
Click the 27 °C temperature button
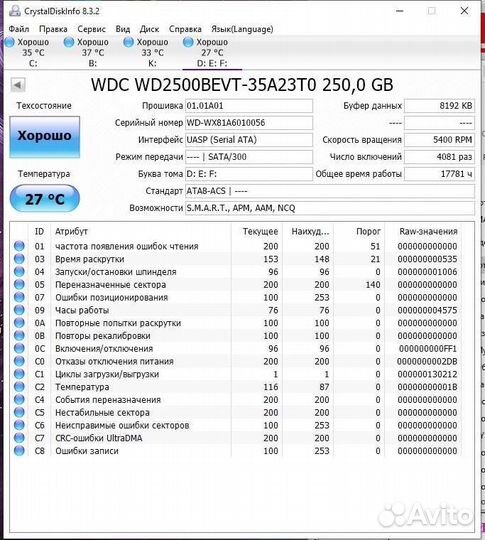click(x=45, y=199)
